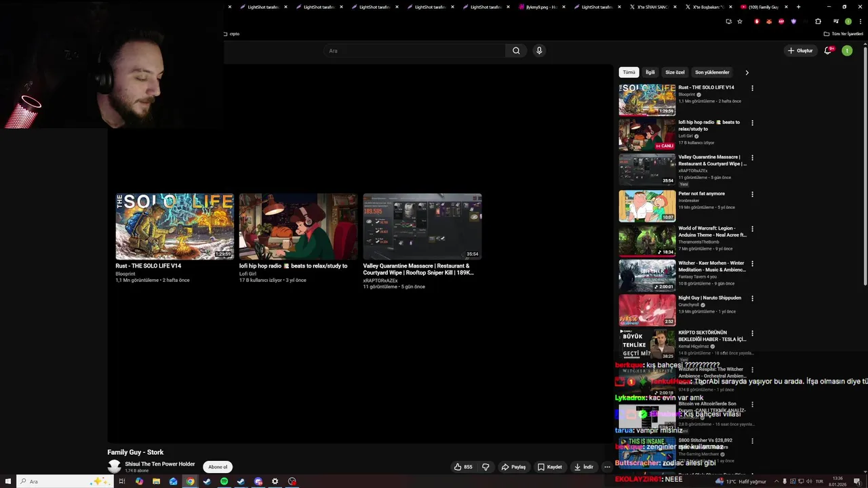Activate voice search microphone icon
868x488 pixels.
(539, 51)
